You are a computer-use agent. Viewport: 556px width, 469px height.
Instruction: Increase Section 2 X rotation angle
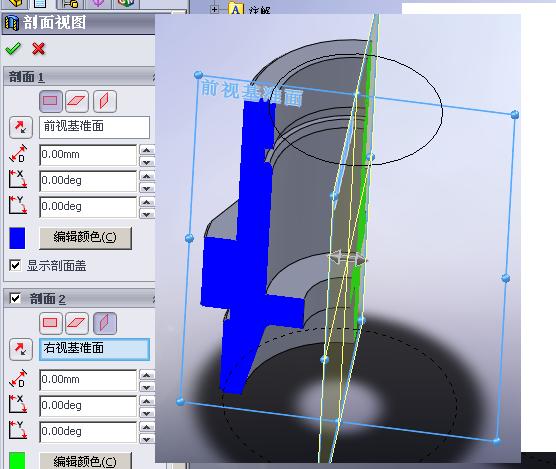(x=147, y=401)
